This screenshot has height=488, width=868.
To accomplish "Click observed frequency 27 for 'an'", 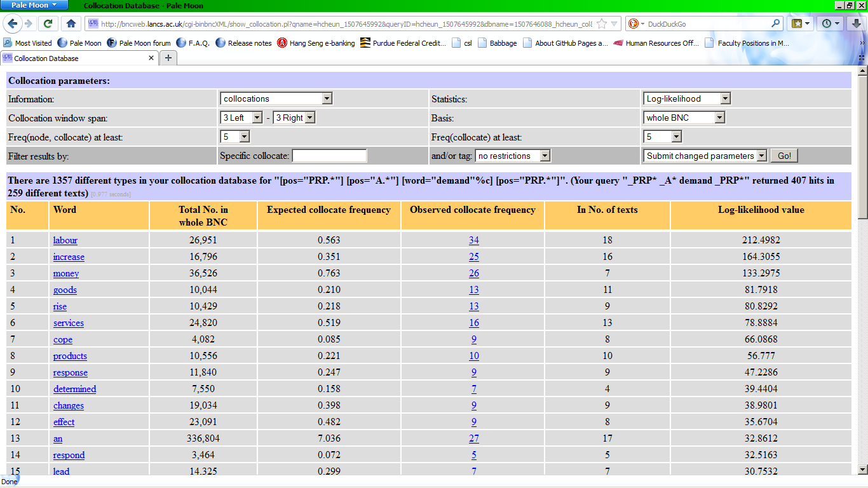I will 474,438.
